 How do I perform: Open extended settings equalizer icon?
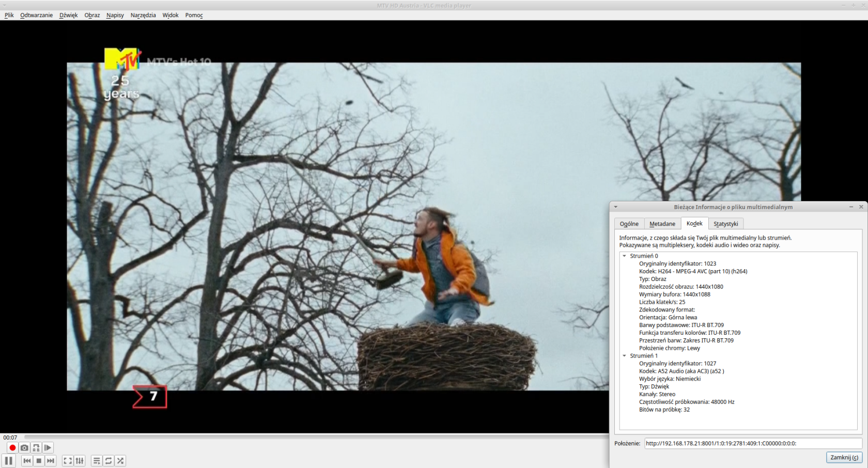[80, 461]
